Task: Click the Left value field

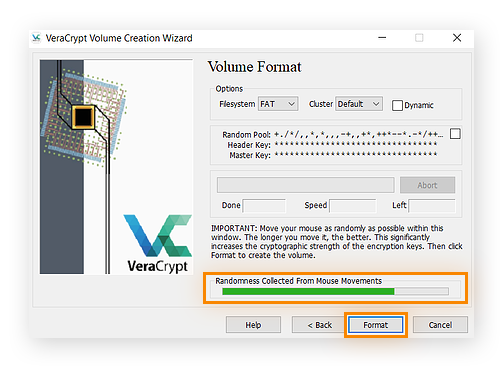Action: pos(432,206)
